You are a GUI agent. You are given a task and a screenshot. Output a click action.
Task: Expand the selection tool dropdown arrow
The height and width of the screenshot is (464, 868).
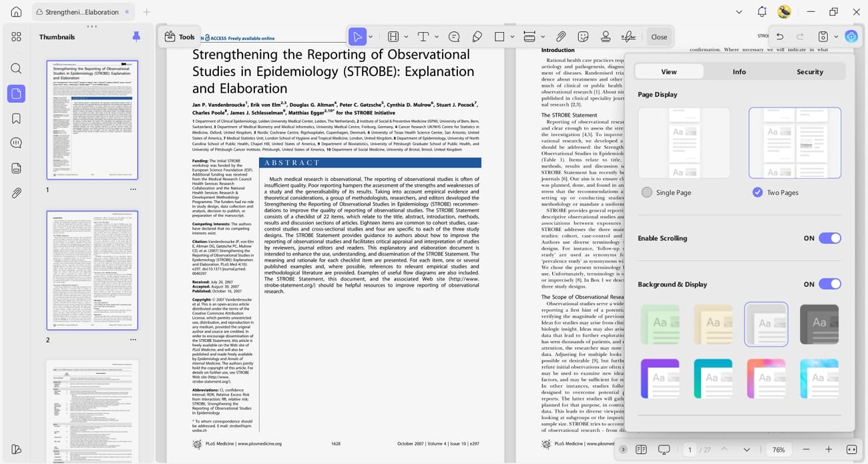coord(371,37)
